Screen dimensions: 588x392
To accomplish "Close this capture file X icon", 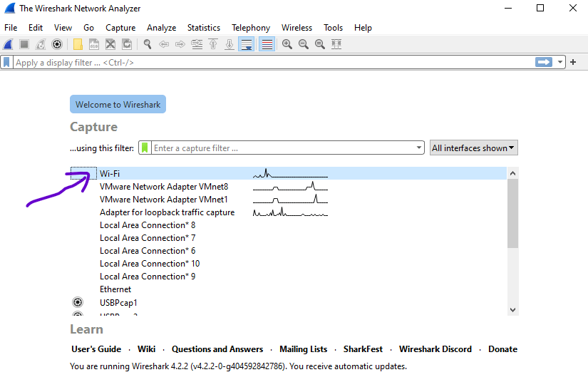I will (x=110, y=44).
